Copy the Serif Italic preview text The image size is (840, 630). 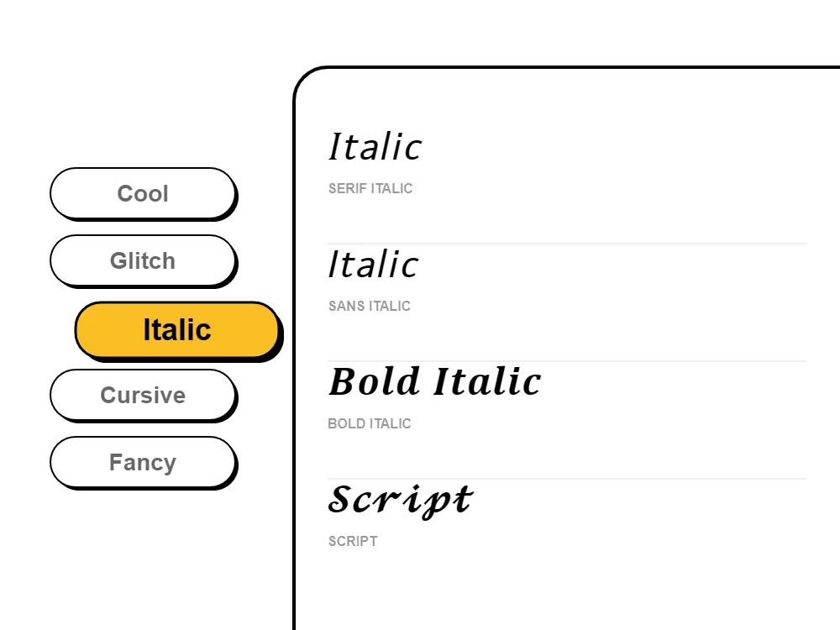(375, 145)
